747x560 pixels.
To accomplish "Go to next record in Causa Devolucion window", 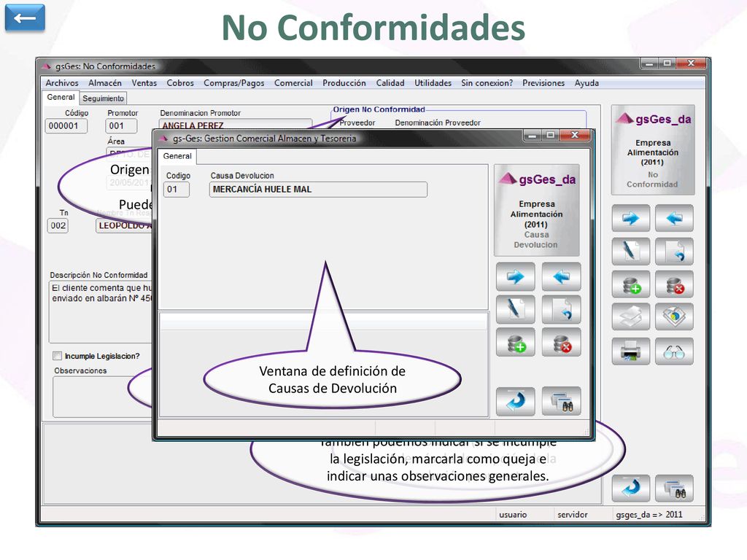I will (x=515, y=276).
